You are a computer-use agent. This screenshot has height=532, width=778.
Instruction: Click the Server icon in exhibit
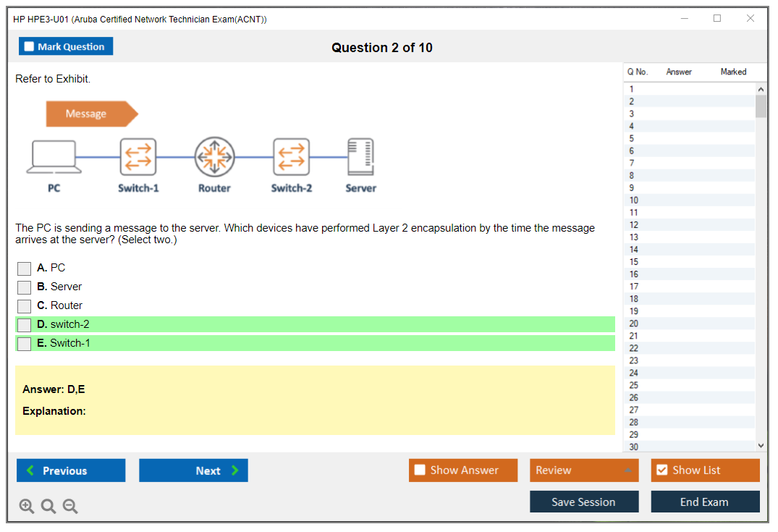pos(360,157)
